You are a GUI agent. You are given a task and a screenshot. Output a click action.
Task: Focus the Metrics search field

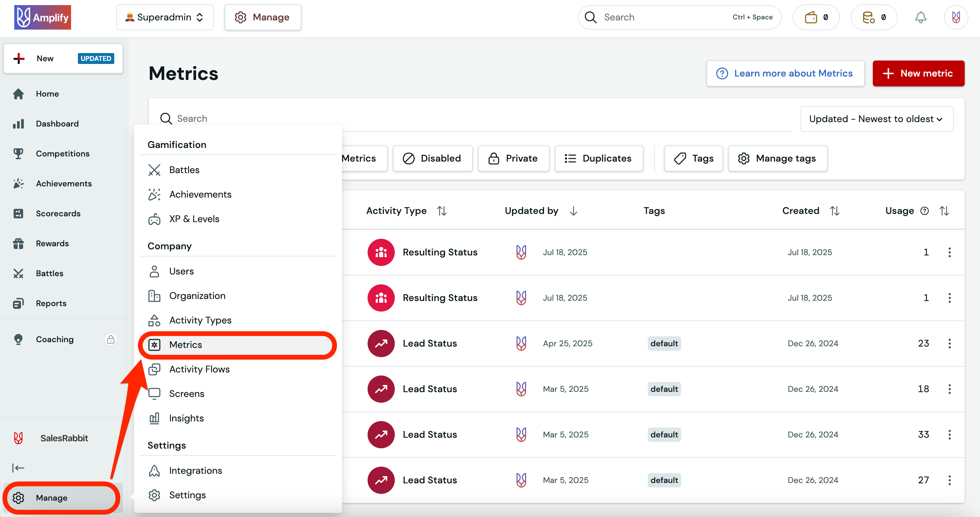point(475,118)
